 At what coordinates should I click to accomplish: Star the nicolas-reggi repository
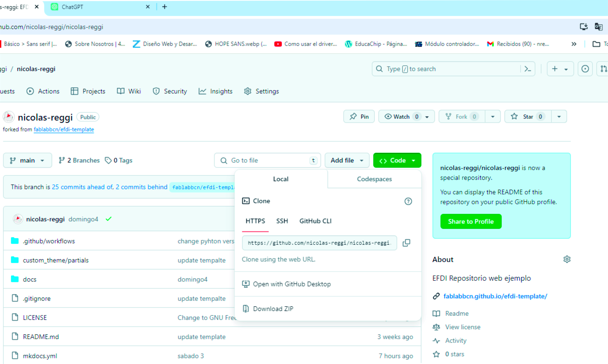(x=528, y=117)
